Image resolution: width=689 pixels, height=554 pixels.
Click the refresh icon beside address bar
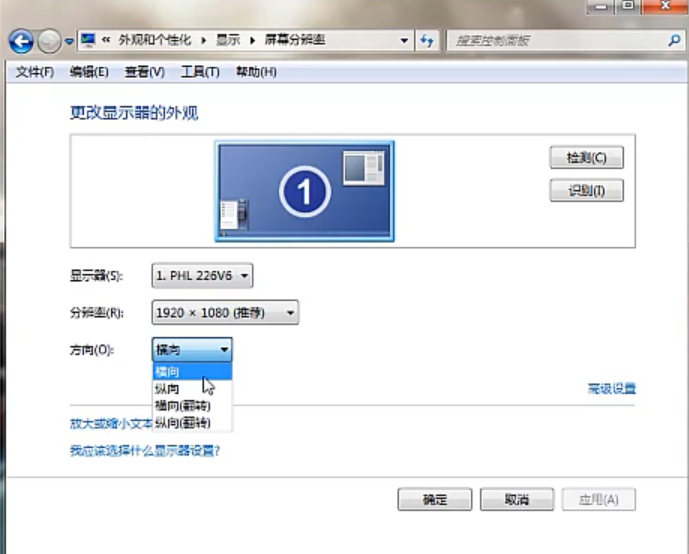click(x=428, y=40)
